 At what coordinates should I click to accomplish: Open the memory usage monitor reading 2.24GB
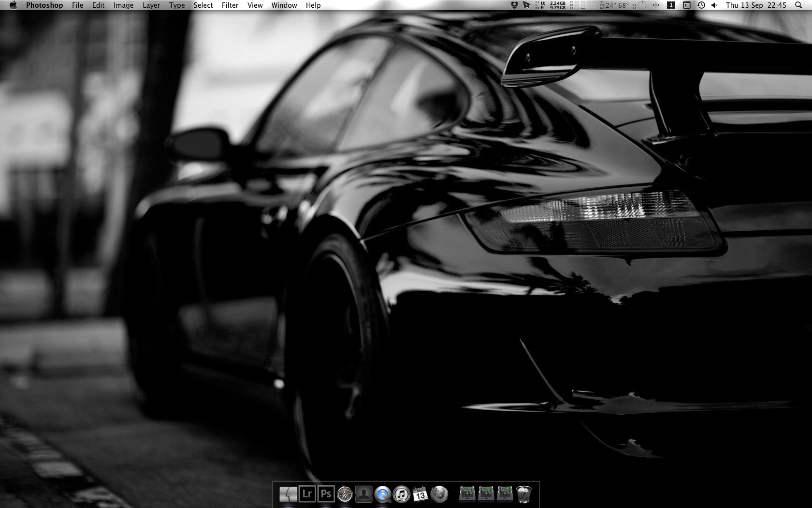point(551,5)
